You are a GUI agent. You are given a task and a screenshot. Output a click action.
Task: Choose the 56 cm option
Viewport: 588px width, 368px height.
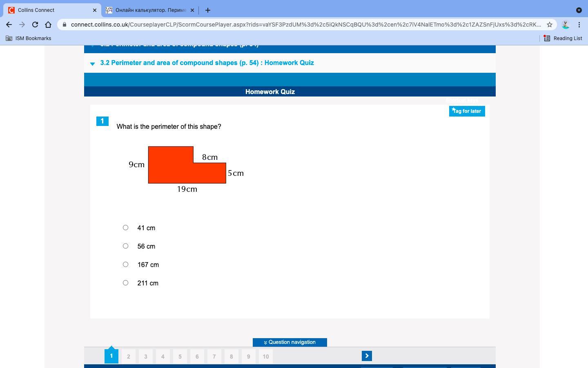pos(126,246)
